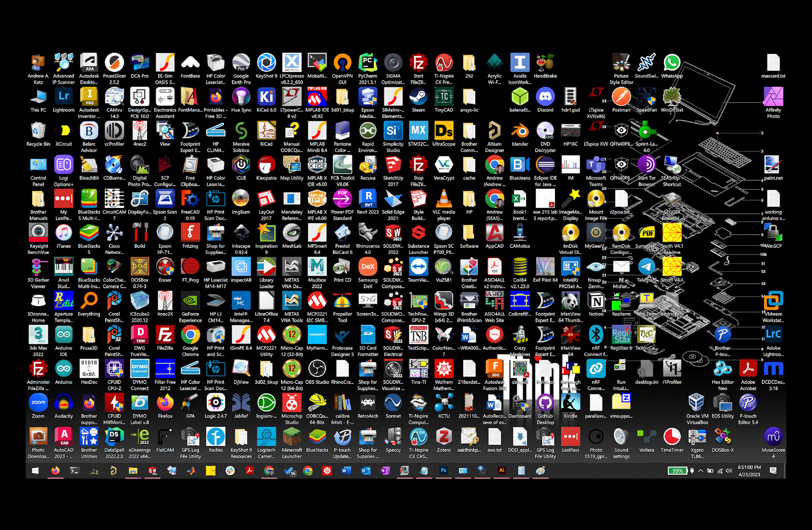Launch Google Earth Pro shortcut

point(241,68)
